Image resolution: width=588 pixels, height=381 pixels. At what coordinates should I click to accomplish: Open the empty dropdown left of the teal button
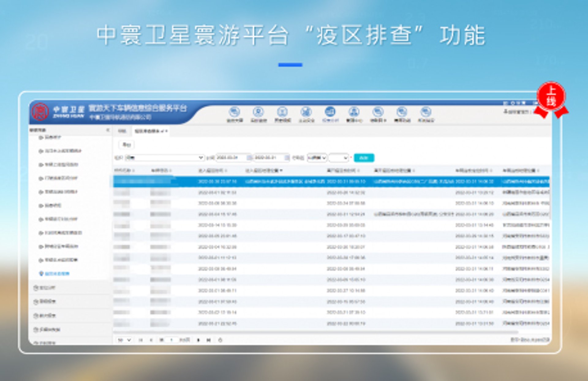338,158
